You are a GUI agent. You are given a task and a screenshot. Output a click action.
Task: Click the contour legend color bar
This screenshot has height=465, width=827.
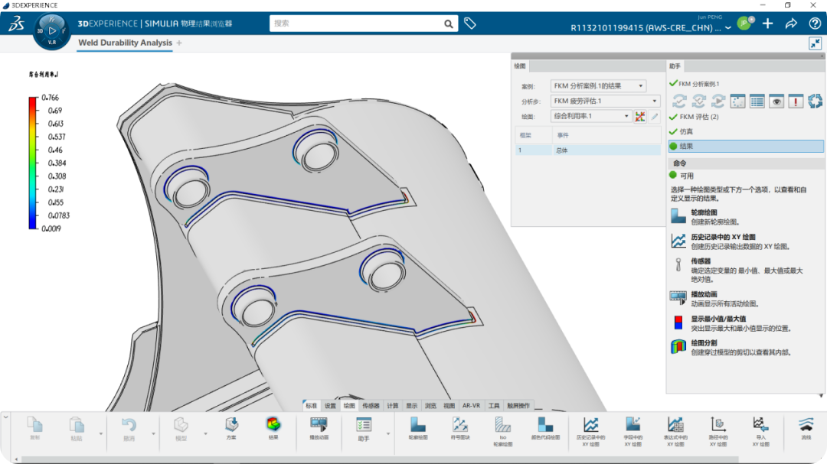(33, 163)
